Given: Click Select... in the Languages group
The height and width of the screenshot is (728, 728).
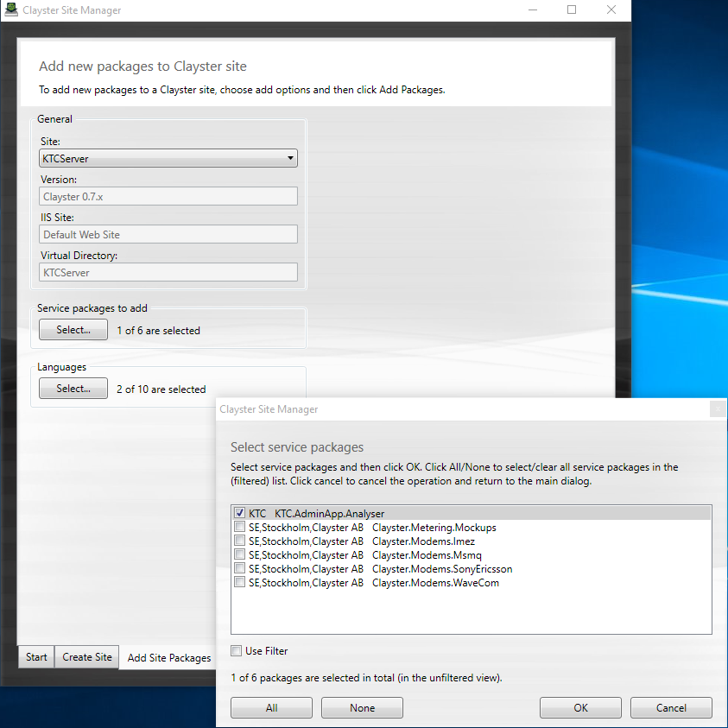Looking at the screenshot, I should 73,388.
